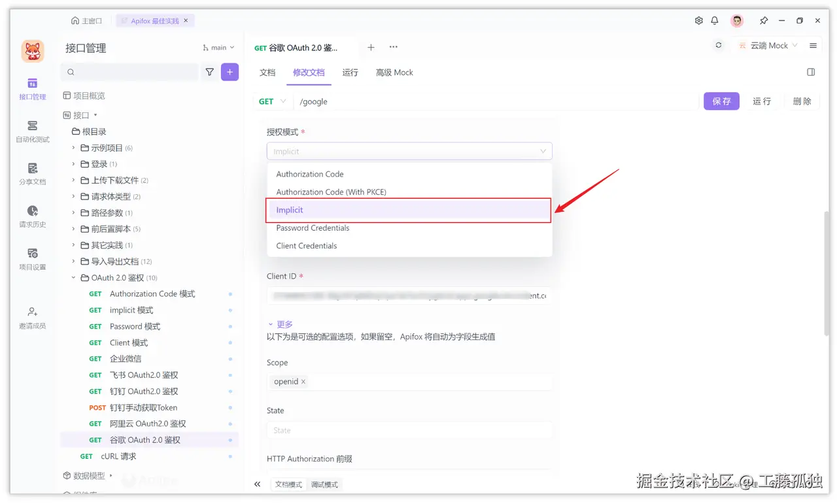
Task: Click the sync refresh icon near 云端 Mock
Action: click(x=718, y=46)
